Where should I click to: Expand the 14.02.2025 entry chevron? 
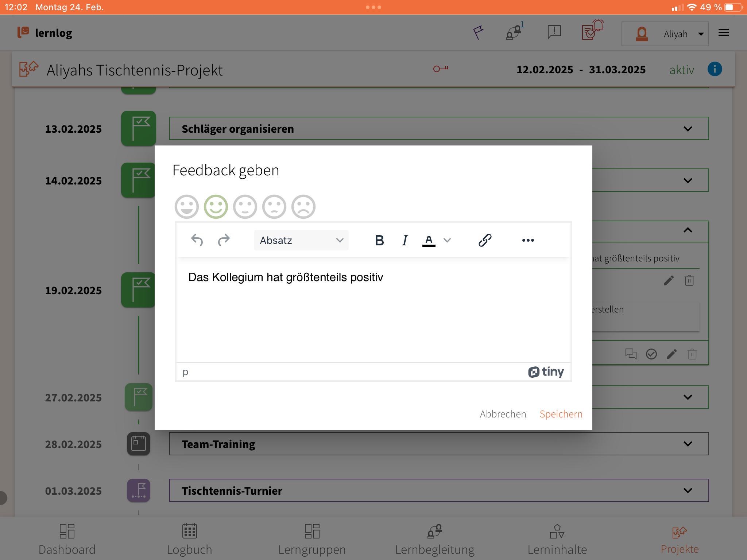pyautogui.click(x=688, y=180)
